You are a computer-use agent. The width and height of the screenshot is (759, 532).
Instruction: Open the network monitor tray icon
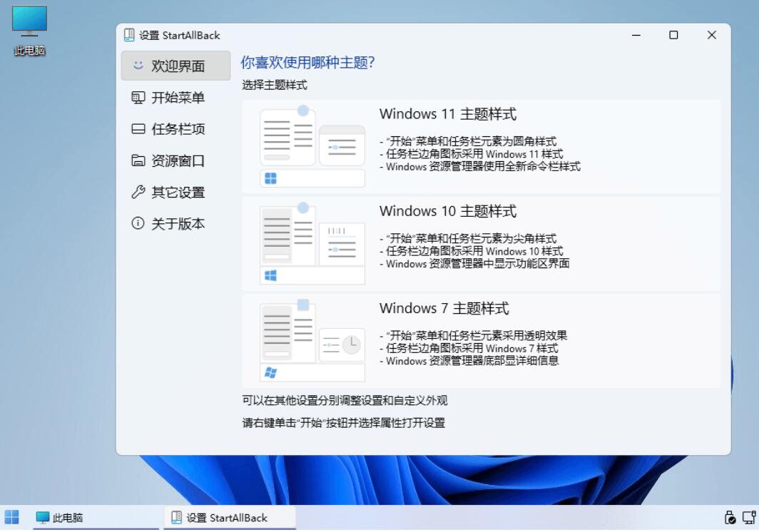[749, 518]
